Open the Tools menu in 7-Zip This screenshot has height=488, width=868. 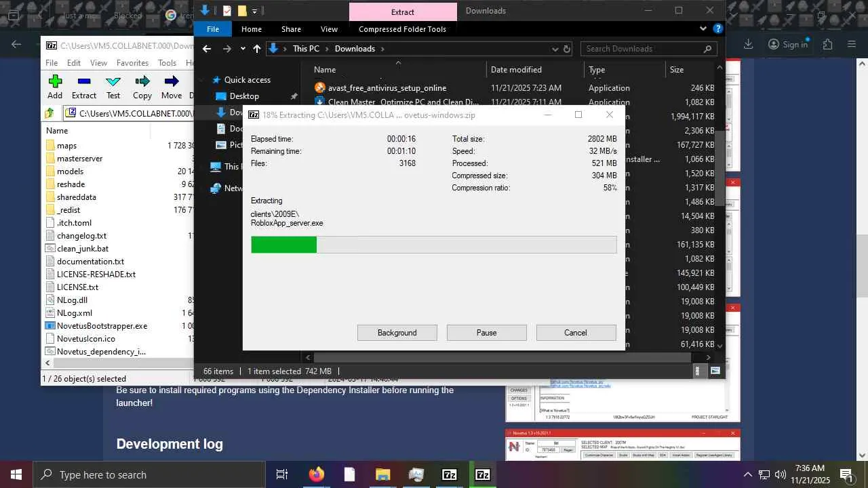coord(167,62)
